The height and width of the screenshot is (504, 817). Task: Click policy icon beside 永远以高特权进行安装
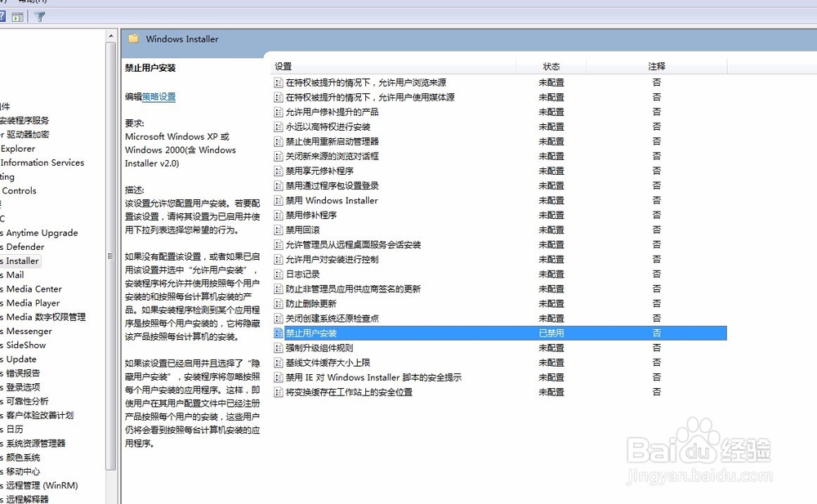tap(279, 127)
